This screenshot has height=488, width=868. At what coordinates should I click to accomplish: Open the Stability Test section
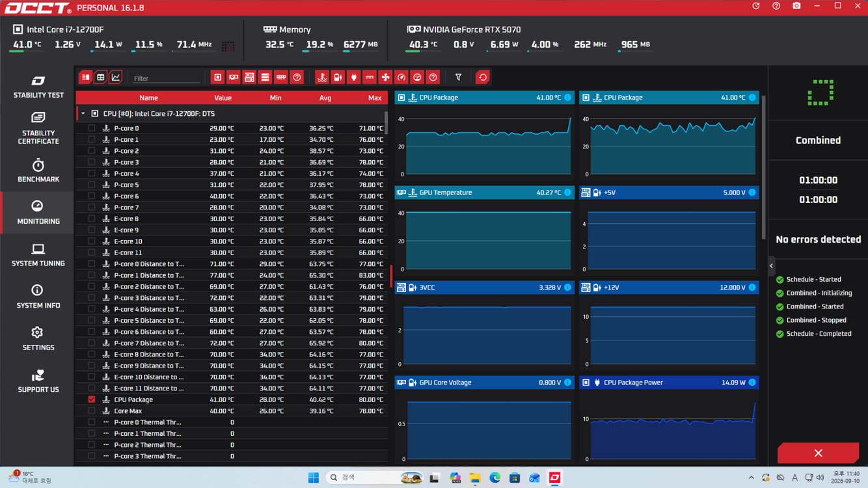click(x=38, y=87)
